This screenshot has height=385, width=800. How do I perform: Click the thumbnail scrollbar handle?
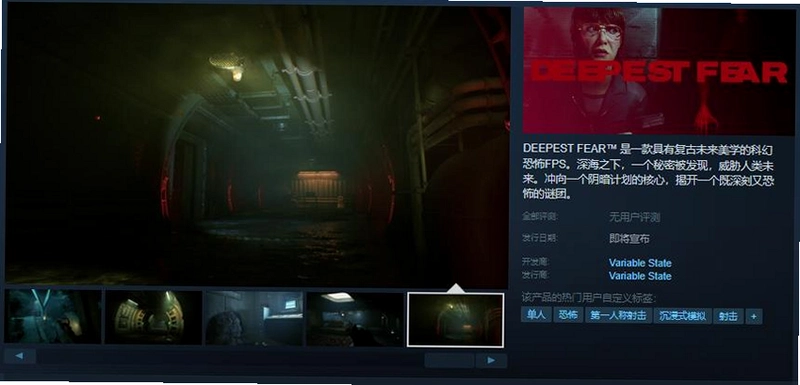[x=449, y=361]
